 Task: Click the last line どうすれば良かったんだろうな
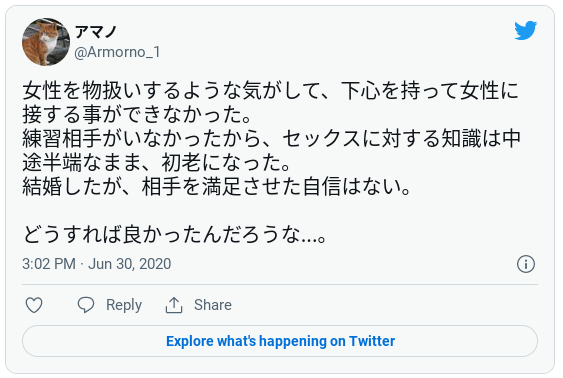pyautogui.click(x=174, y=235)
